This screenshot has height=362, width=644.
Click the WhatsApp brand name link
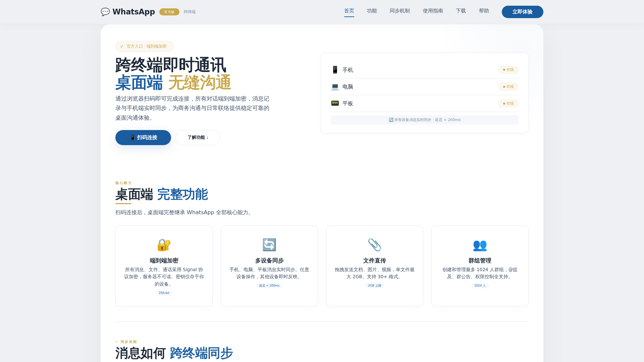(x=134, y=12)
